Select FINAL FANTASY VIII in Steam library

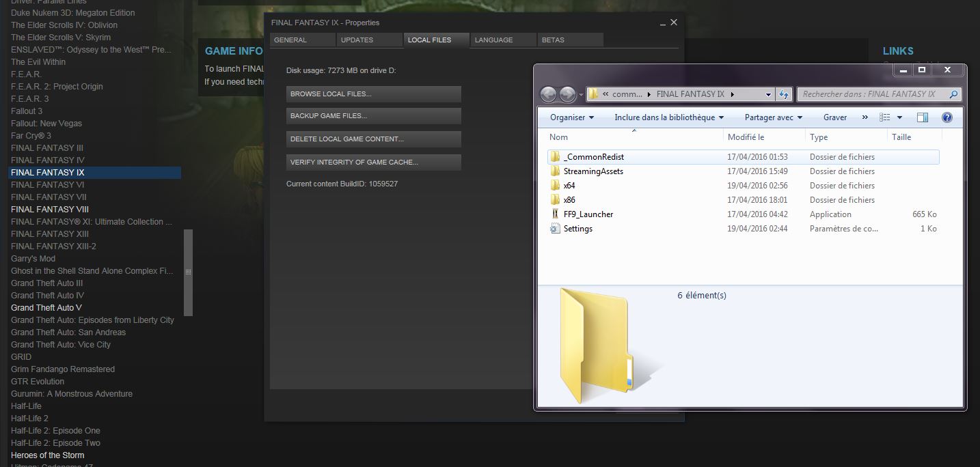[50, 210]
